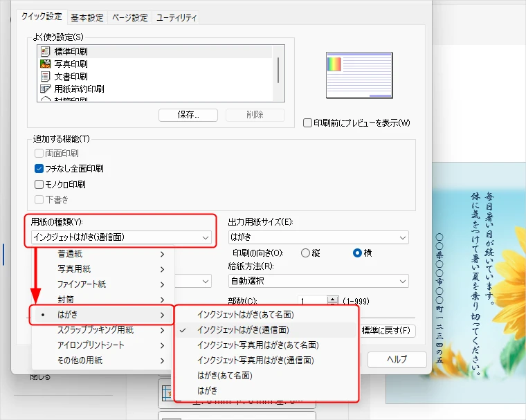
Task: Open the ページ設定 tab
Action: pos(130,18)
